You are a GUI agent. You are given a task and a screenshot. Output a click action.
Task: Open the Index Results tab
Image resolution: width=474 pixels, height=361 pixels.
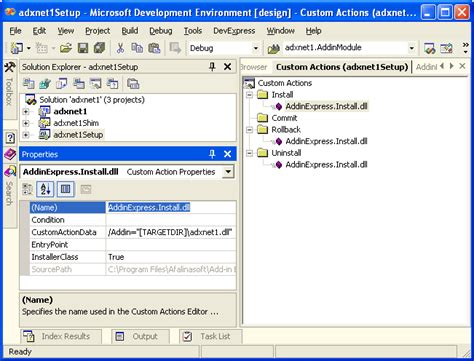pyautogui.click(x=61, y=336)
